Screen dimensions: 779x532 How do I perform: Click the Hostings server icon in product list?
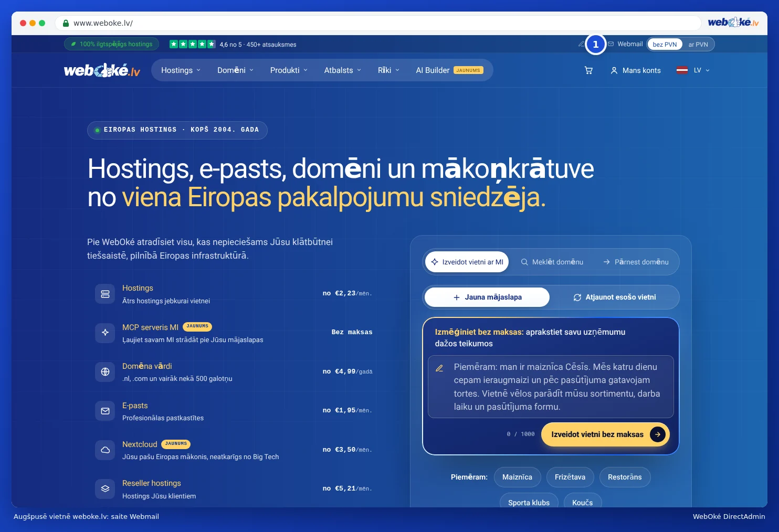[105, 294]
